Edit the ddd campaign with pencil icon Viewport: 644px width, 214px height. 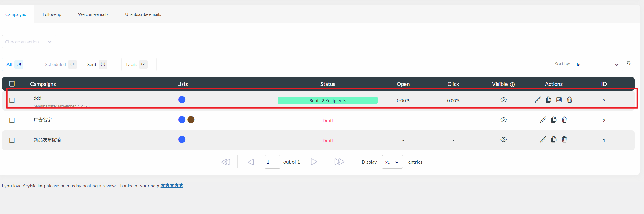[538, 100]
